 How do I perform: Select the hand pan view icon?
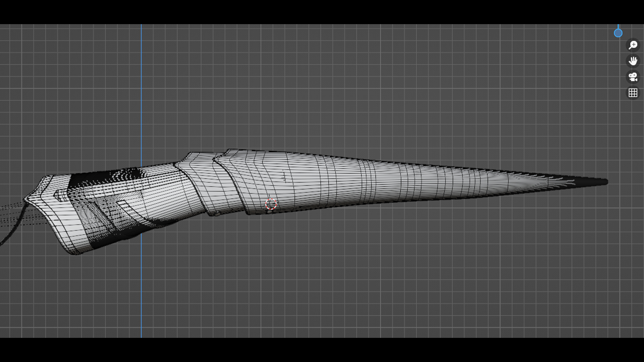tap(633, 61)
